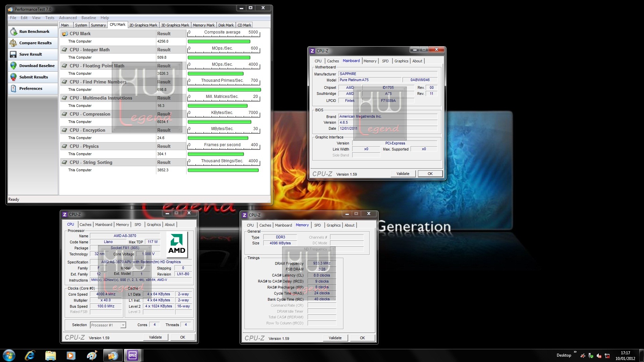Screen dimensions: 644x362
Task: Open the Paint palette icon in the taskbar
Action: point(92,355)
